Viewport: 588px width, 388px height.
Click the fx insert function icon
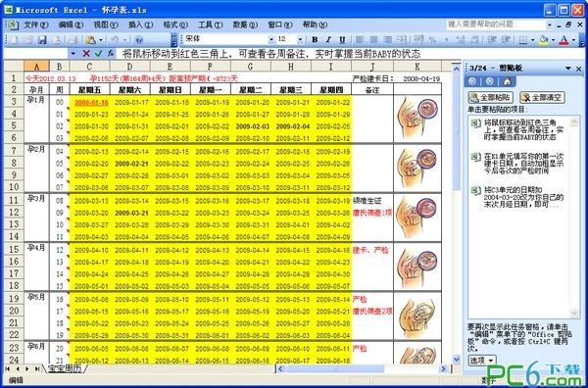pos(111,54)
